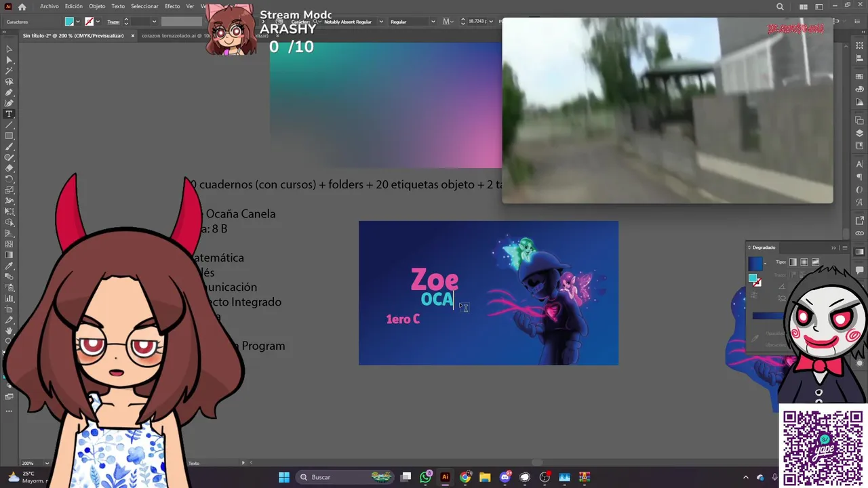The height and width of the screenshot is (488, 868).
Task: Open the Arrange Documents icon
Action: pos(804,7)
